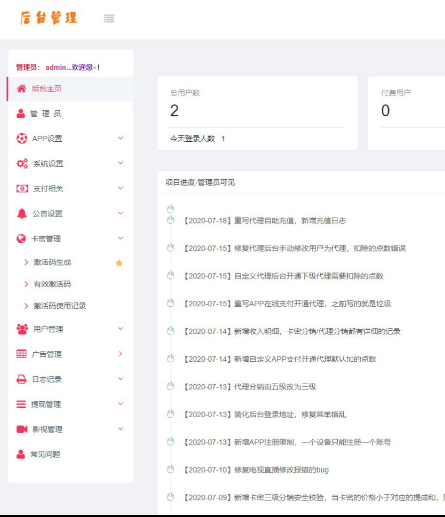Open APP设置 menu label
This screenshot has height=517, width=445.
click(47, 139)
